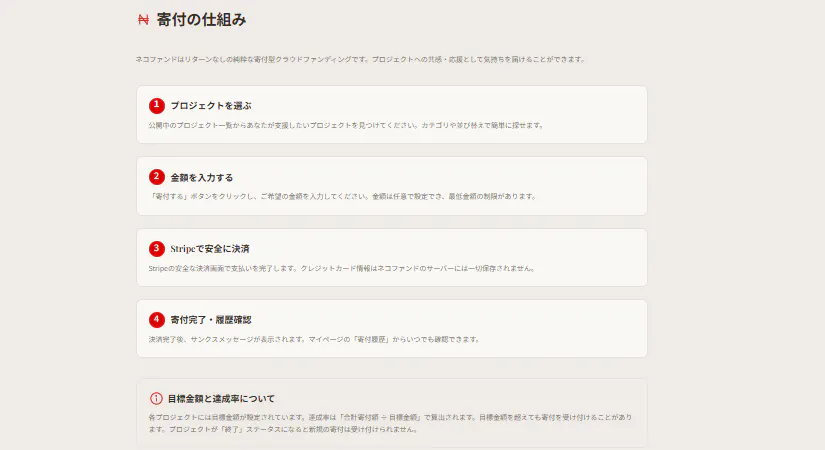The image size is (825, 450).
Task: Click the Stripeで安全に決済 step title
Action: (210, 249)
